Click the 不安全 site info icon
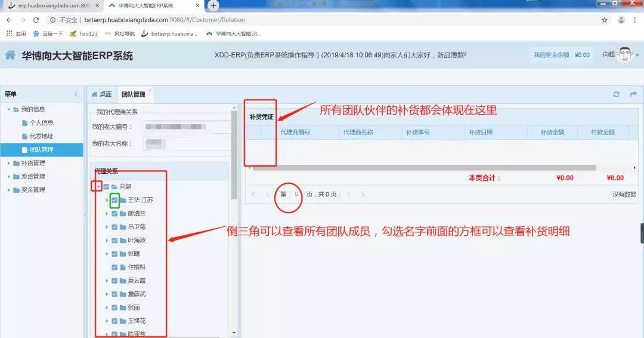644x338 pixels. (52, 20)
